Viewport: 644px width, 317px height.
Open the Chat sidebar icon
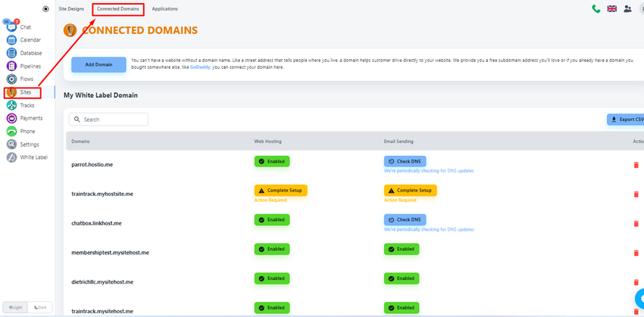[11, 27]
